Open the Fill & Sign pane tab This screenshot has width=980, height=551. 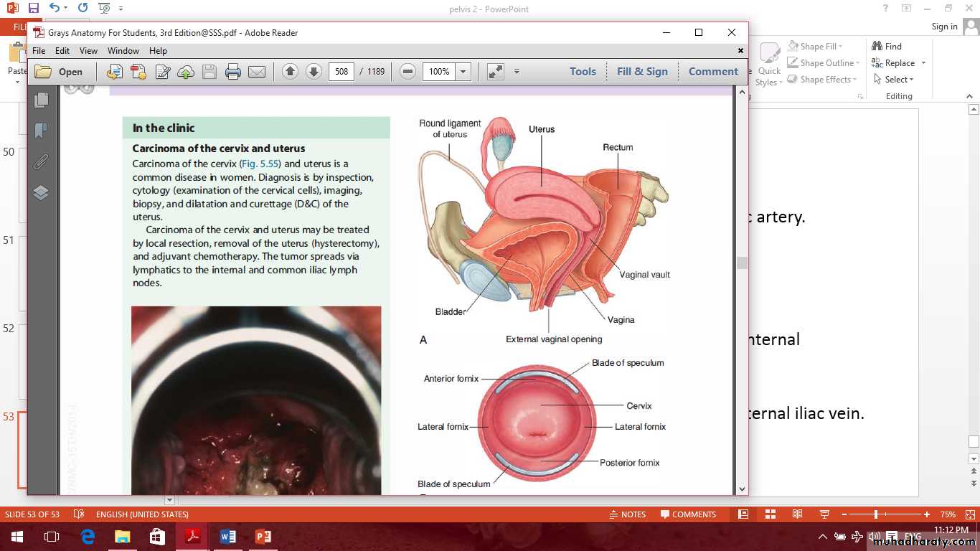(x=642, y=72)
